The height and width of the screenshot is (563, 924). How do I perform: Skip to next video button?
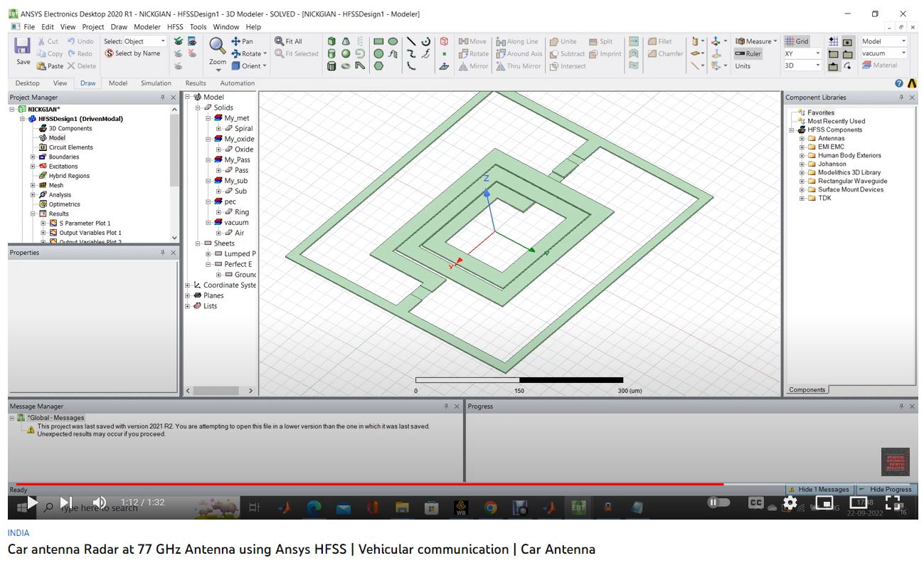click(x=66, y=503)
